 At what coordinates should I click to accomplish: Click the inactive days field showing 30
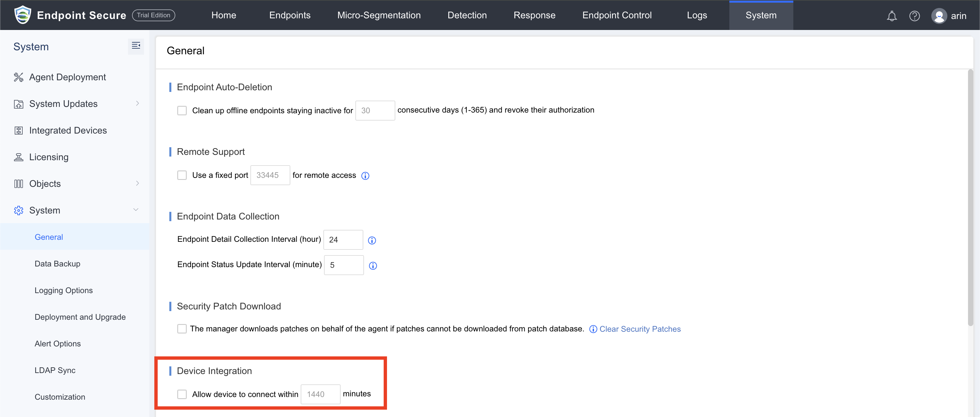point(375,111)
